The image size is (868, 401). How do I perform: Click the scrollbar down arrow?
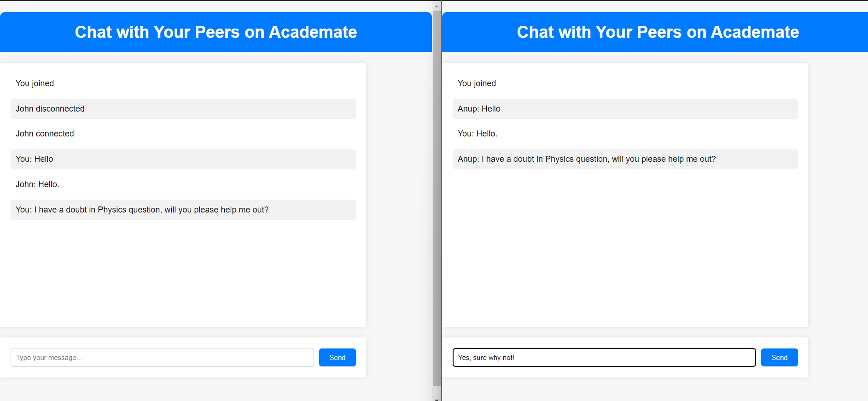(437, 398)
